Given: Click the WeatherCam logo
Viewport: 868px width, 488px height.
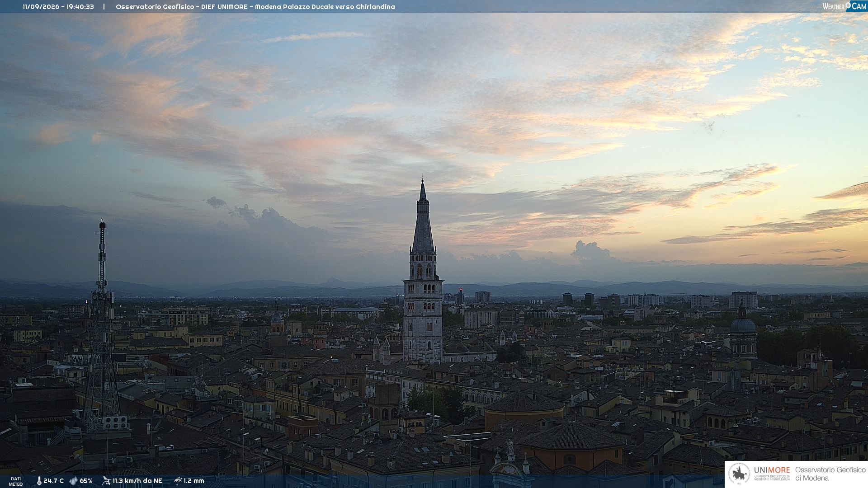Looking at the screenshot, I should coord(844,6).
